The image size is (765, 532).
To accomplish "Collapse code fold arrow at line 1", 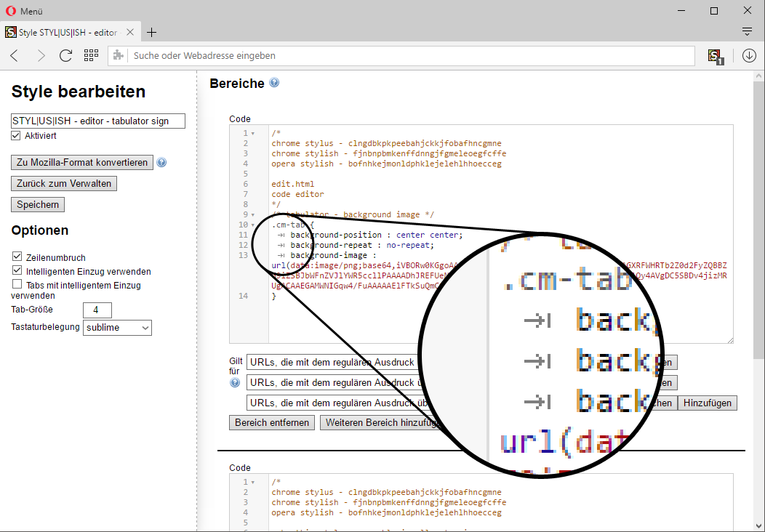I will (x=253, y=134).
